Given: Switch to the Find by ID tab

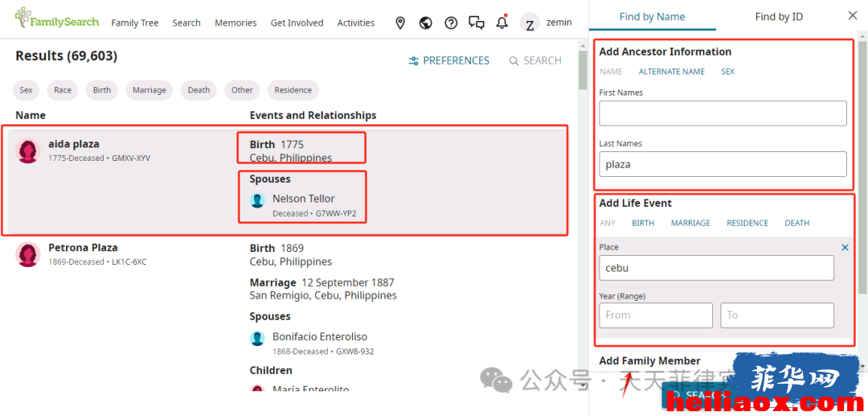Looking at the screenshot, I should (x=779, y=17).
